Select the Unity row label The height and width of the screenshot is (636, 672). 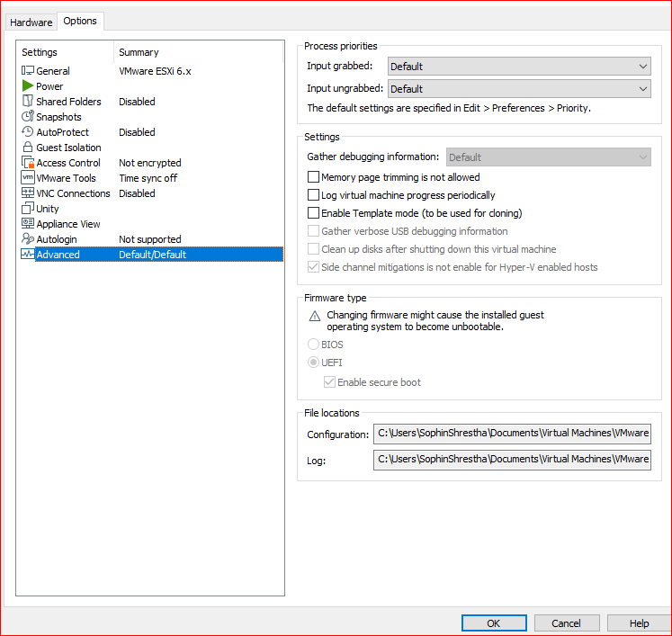pyautogui.click(x=48, y=209)
